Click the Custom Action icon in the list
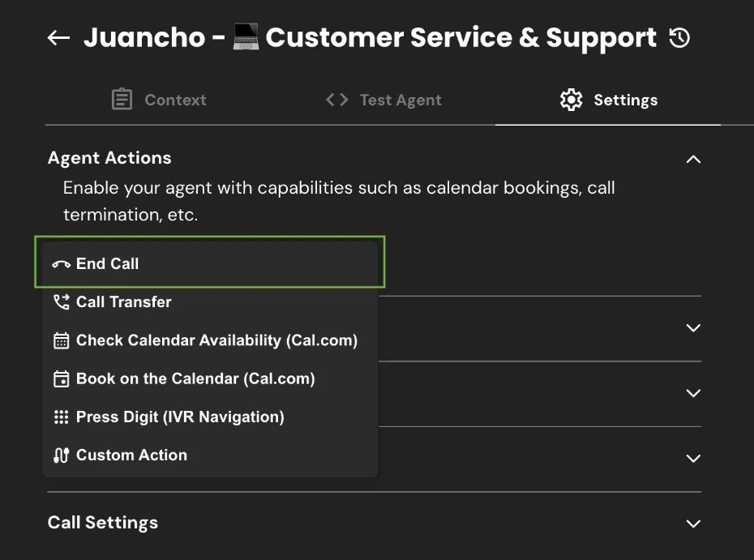Screen dimensions: 754x560 coord(61,455)
